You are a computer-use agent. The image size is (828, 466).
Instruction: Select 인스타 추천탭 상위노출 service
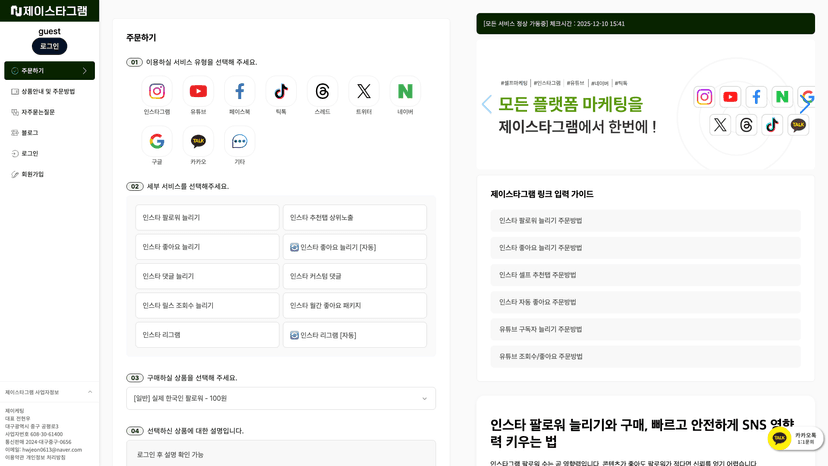tap(355, 218)
